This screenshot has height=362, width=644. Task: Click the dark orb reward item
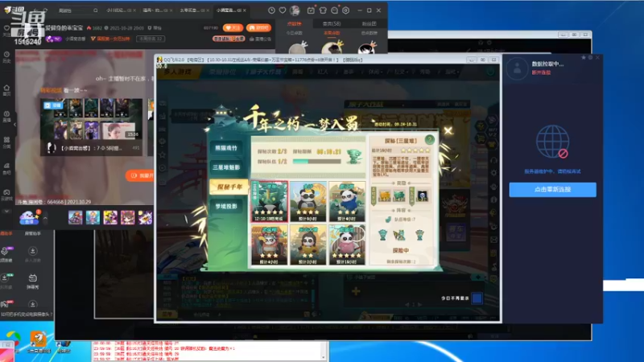[x=422, y=195]
